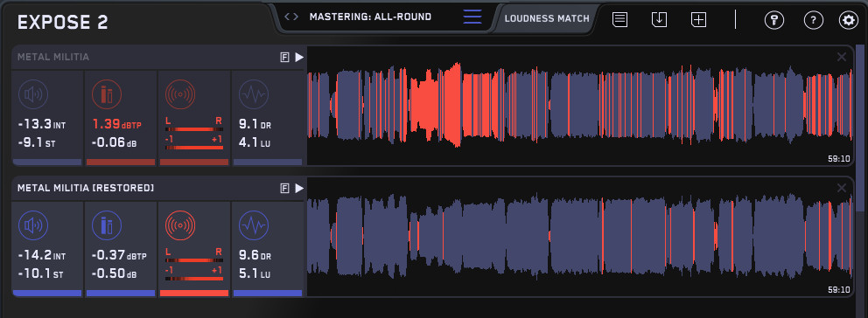Click red status bar under Metal Militia [Restored] stereo
This screenshot has height=318, width=868.
194,294
